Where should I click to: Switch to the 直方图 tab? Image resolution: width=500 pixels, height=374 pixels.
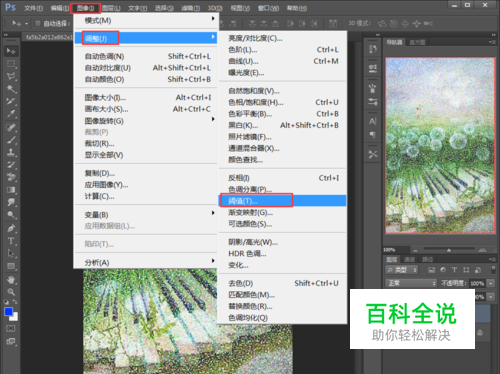coord(417,42)
